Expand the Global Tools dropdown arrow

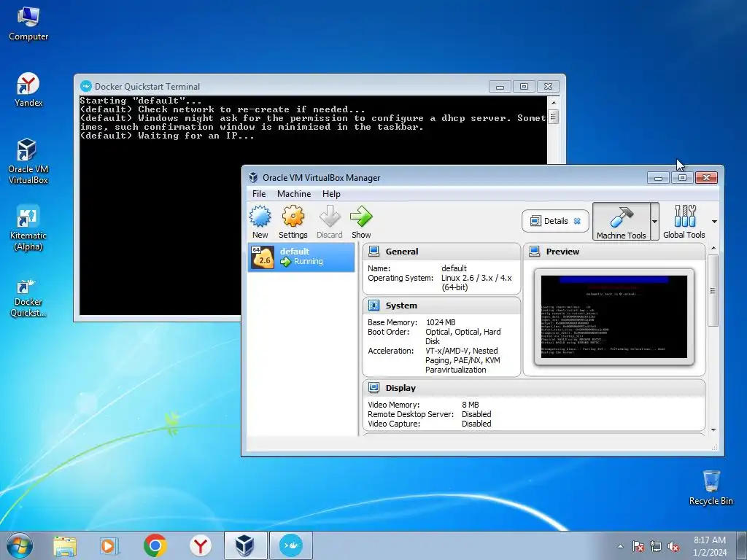click(714, 222)
